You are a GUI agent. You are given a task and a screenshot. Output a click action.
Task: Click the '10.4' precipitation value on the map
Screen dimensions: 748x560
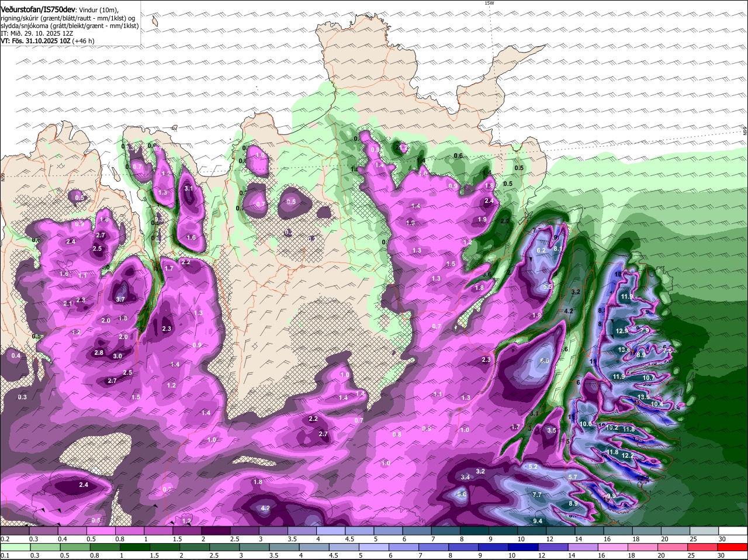coord(657,404)
